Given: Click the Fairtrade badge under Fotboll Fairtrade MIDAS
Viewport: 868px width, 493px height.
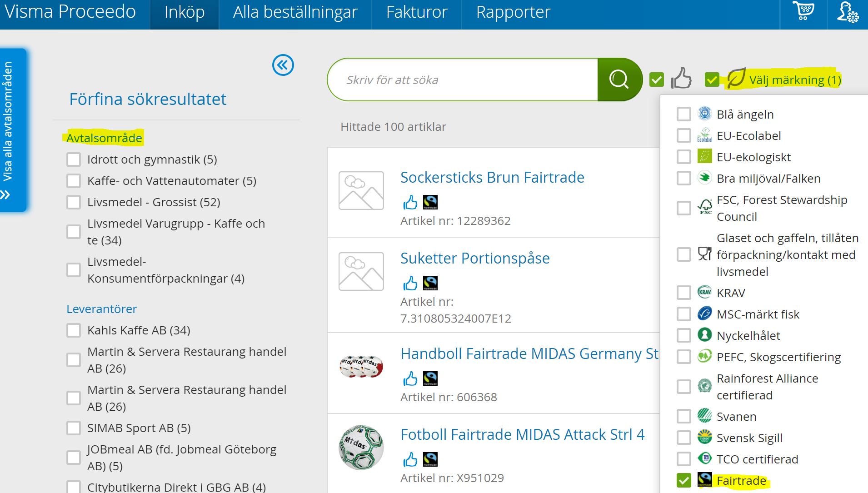Looking at the screenshot, I should click(x=430, y=459).
